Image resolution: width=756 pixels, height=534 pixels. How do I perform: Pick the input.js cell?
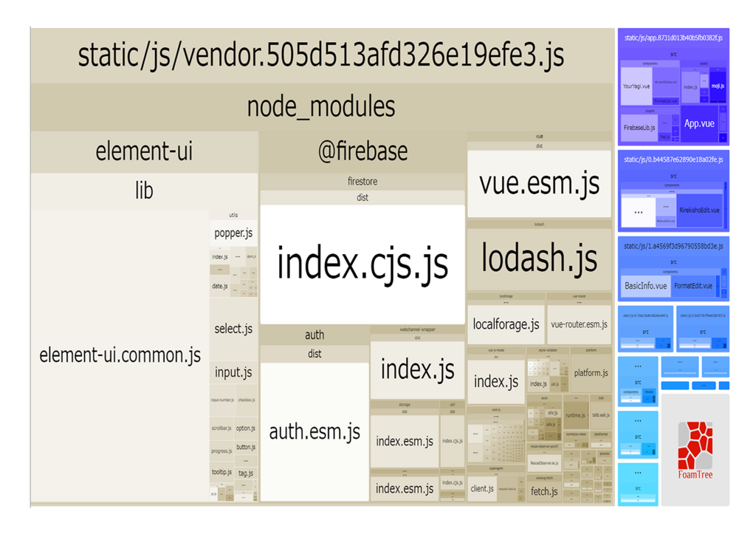tap(233, 372)
